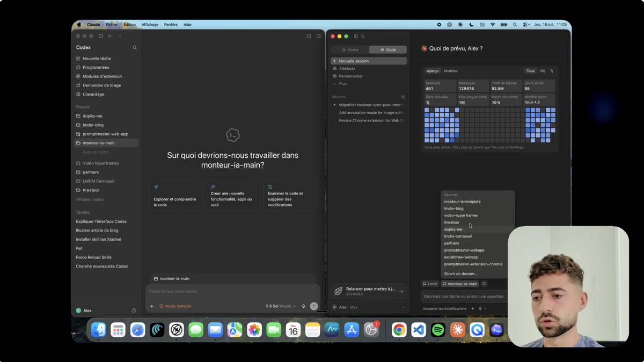Click the search icon in Codex sidebar

pyautogui.click(x=135, y=48)
